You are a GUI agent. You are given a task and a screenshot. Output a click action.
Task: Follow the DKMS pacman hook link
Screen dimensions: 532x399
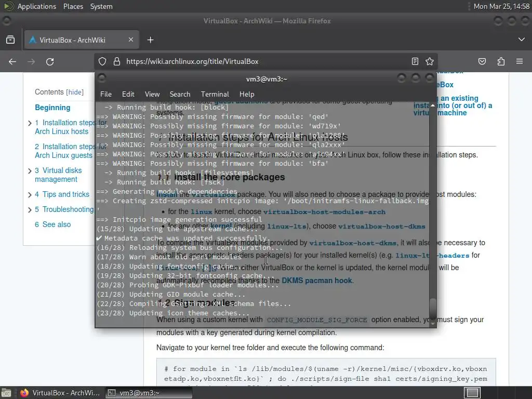(317, 281)
